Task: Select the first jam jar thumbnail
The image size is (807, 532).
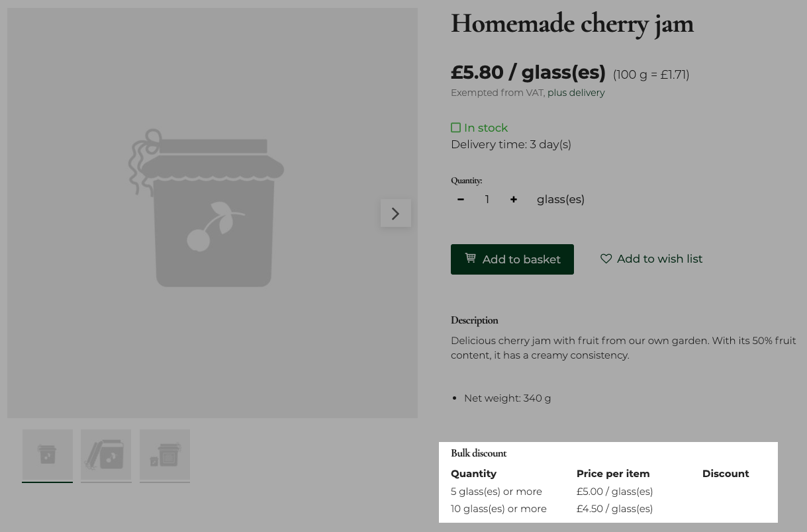Action: click(x=47, y=456)
